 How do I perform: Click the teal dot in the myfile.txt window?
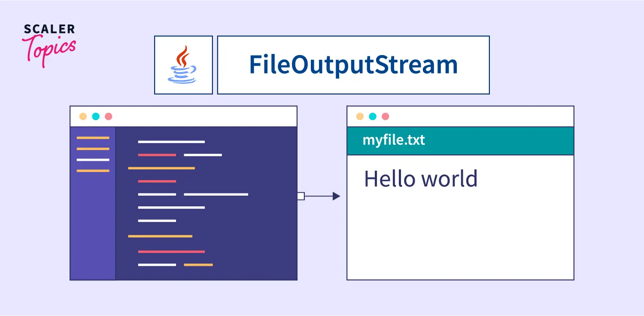(373, 117)
